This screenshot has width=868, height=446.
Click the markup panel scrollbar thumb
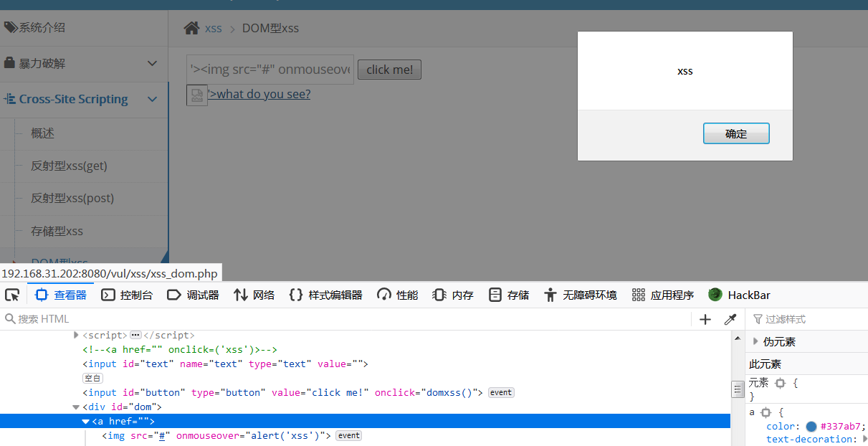(x=737, y=389)
